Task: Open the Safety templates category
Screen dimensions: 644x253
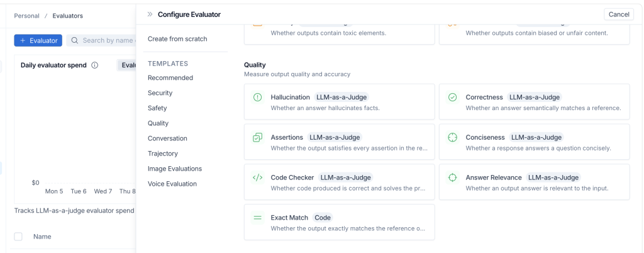Action: [x=157, y=108]
